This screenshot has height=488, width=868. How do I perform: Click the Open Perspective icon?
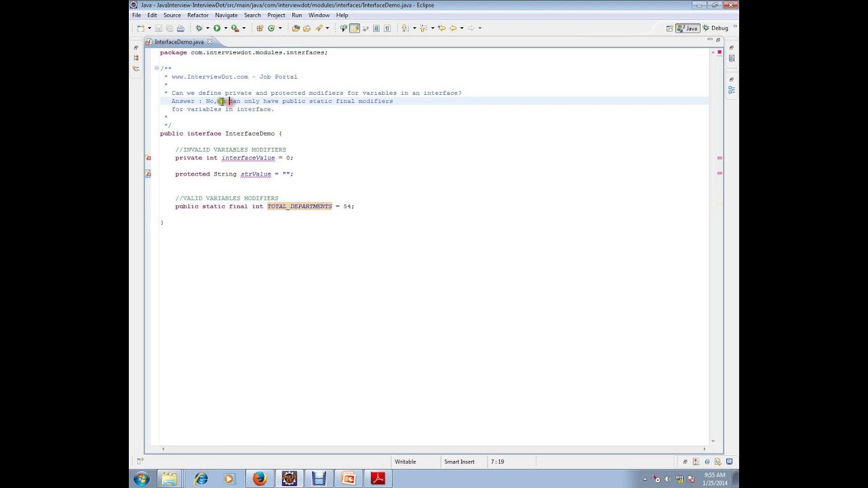tap(669, 28)
